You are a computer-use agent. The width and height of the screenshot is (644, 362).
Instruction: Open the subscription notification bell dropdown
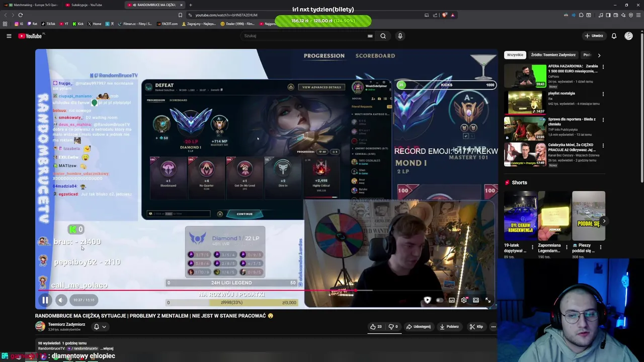pos(100,327)
